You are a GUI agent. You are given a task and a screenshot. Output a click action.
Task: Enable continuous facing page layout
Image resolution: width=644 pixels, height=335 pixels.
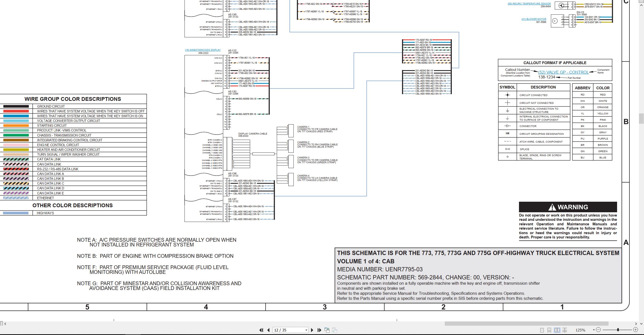[565, 330]
